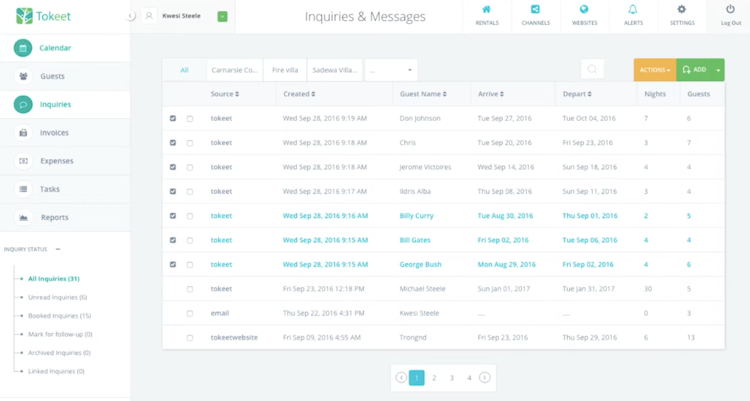This screenshot has width=750, height=401.
Task: Collapse the sidebar with the arrow icon
Action: click(x=130, y=16)
